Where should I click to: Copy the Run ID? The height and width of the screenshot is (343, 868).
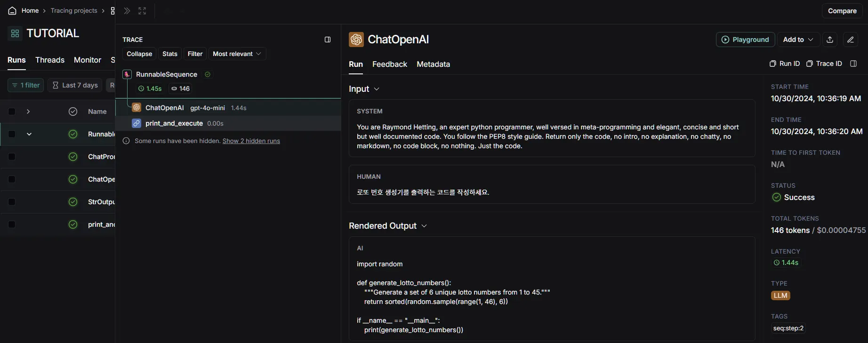785,64
